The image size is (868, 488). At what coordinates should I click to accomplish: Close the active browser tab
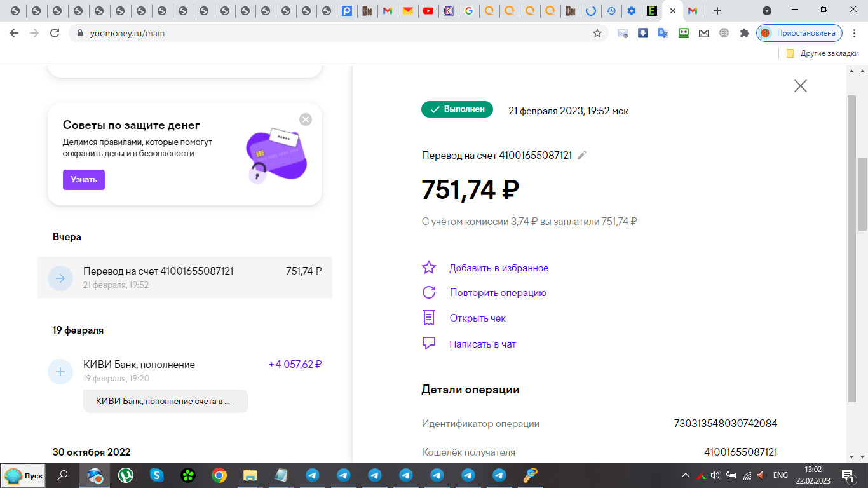(673, 11)
